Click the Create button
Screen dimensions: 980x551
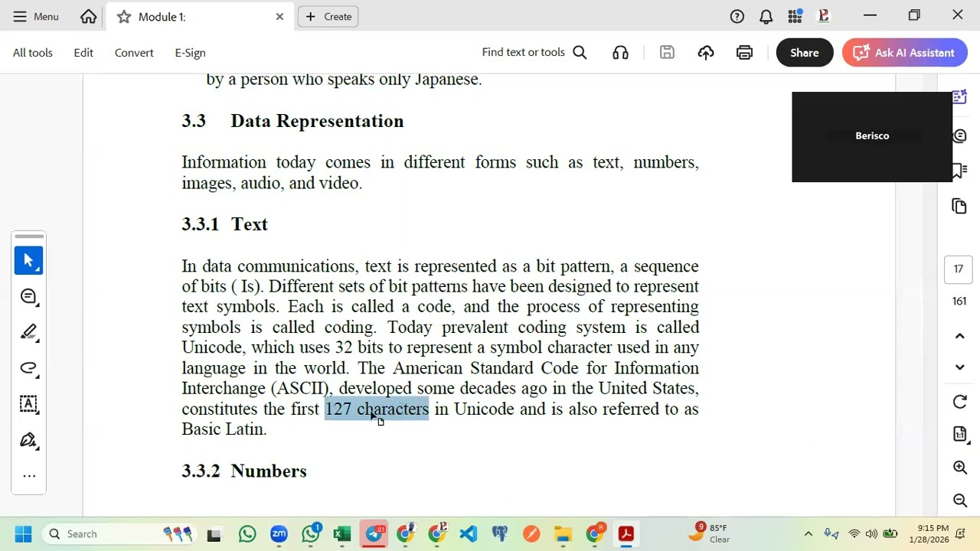pyautogui.click(x=328, y=16)
